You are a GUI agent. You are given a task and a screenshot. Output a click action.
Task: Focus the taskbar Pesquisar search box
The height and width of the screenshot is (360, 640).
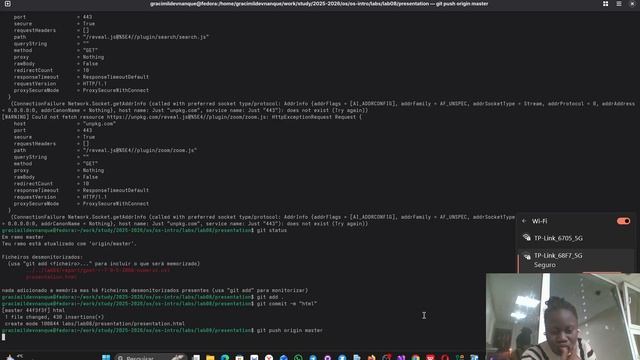coord(150,357)
